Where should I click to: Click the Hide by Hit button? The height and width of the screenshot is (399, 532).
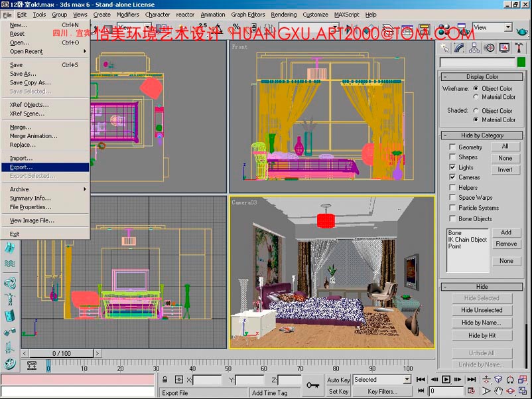pyautogui.click(x=482, y=335)
